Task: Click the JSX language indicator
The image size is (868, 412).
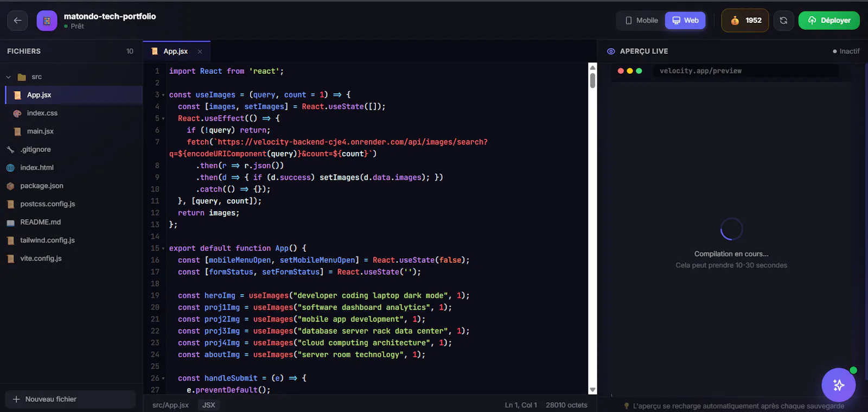Action: pyautogui.click(x=209, y=405)
